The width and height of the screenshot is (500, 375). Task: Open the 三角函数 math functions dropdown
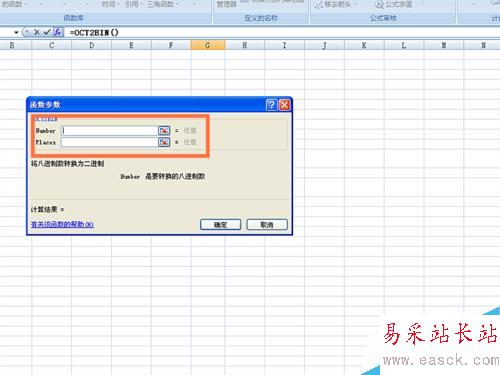pos(163,4)
